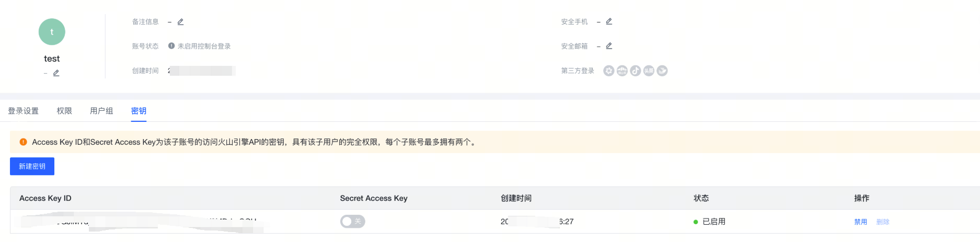Edit the 安全手机 security phone
This screenshot has height=242, width=980.
click(609, 21)
